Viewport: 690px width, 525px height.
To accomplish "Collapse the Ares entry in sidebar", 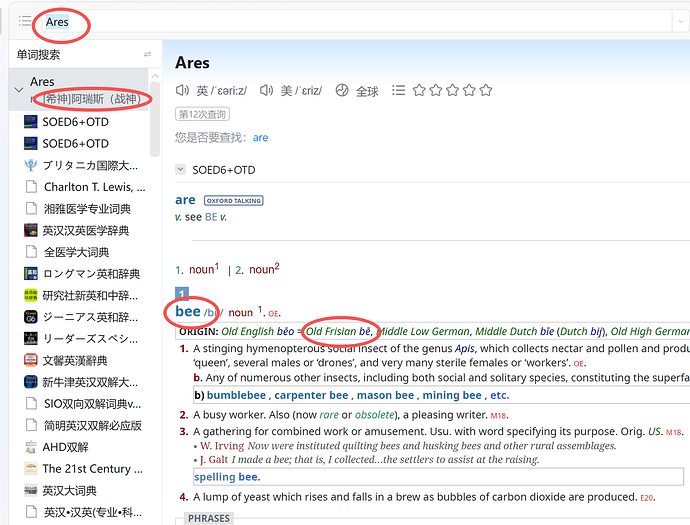I will (x=18, y=90).
